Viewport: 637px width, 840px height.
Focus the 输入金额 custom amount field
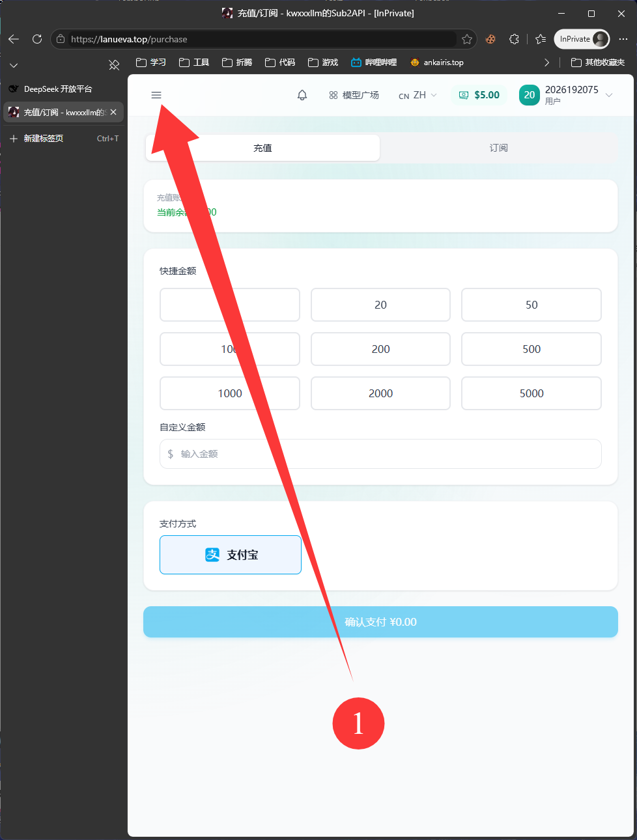[x=380, y=454]
